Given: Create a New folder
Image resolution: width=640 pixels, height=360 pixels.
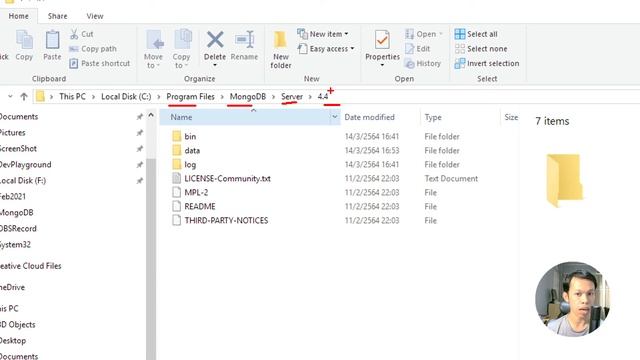Looking at the screenshot, I should point(280,49).
